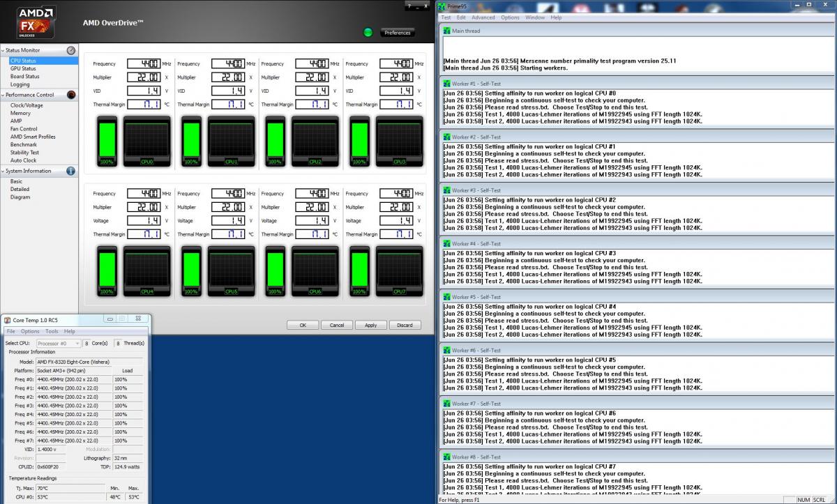Click the Status Monitor gauge icon
The width and height of the screenshot is (837, 504).
[x=71, y=50]
